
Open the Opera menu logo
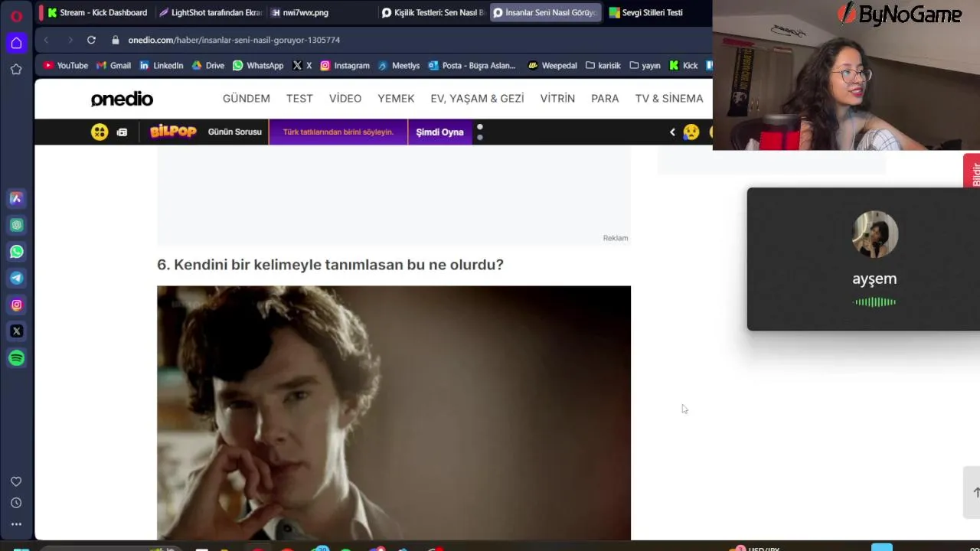pos(16,15)
